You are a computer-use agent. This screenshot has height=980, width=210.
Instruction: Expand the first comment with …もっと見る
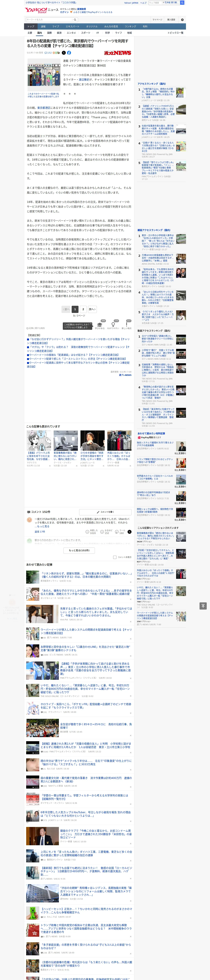42,527
